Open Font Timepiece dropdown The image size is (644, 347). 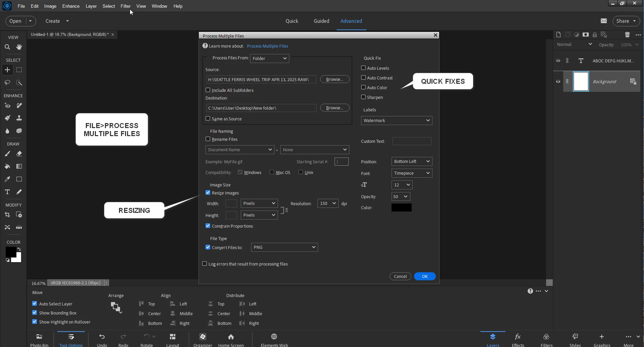click(412, 173)
